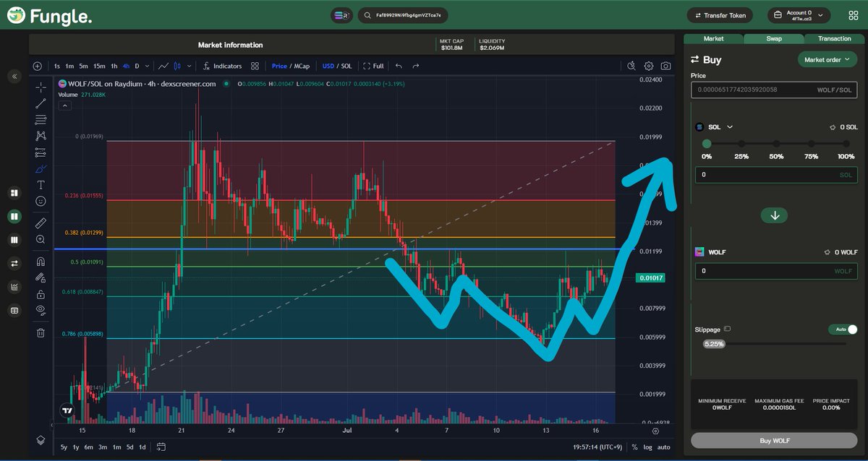Viewport: 868px width, 461px height.
Task: Switch chart interval to 15m
Action: click(x=99, y=66)
